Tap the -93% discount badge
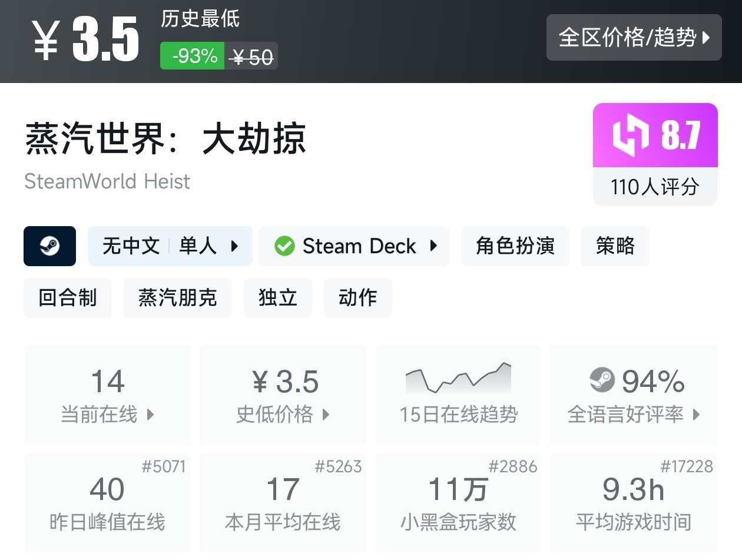The image size is (742, 560). [193, 56]
